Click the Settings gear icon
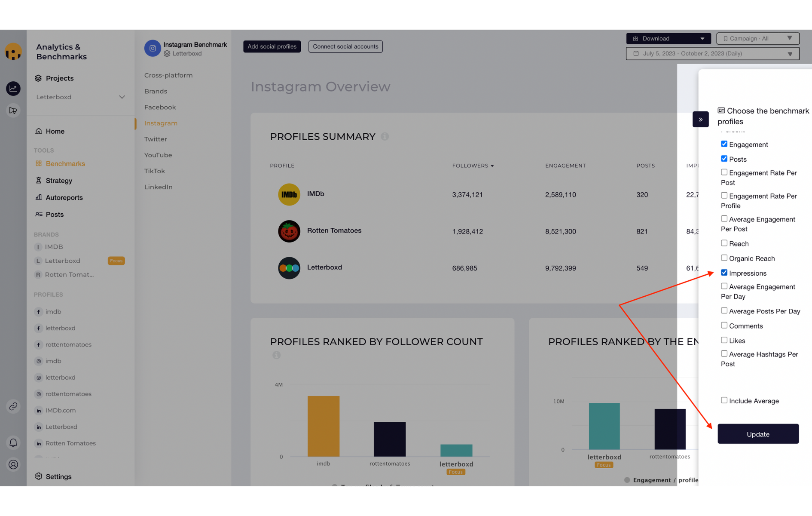 tap(39, 476)
